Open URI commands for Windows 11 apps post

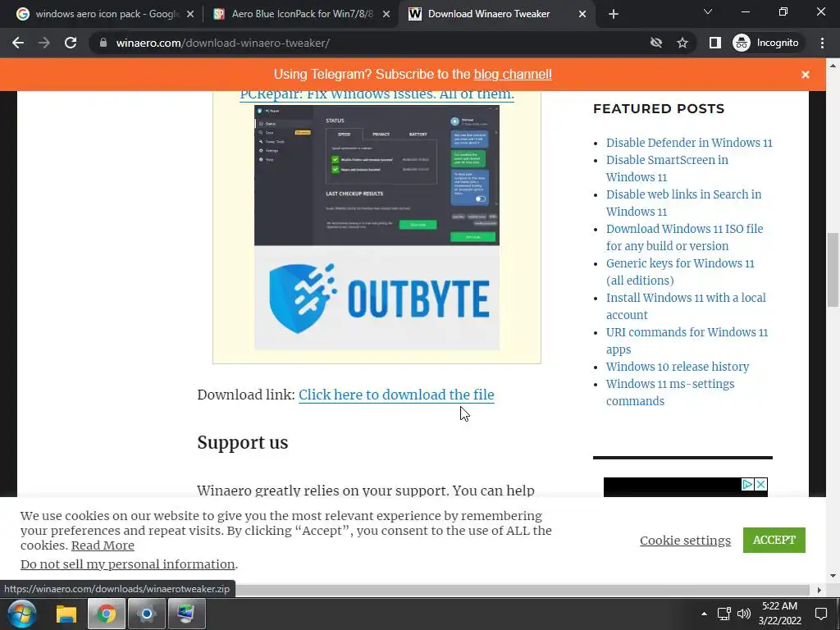pos(687,340)
